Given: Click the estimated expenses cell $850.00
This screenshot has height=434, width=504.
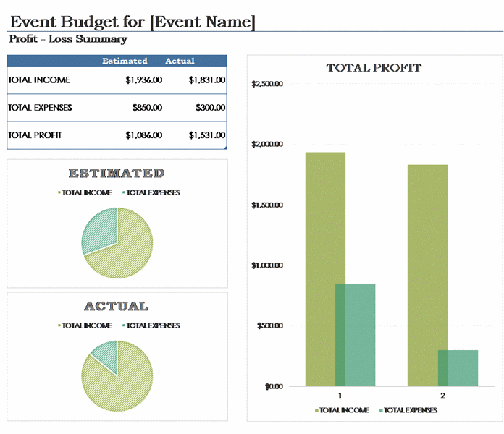Looking at the screenshot, I should [147, 108].
